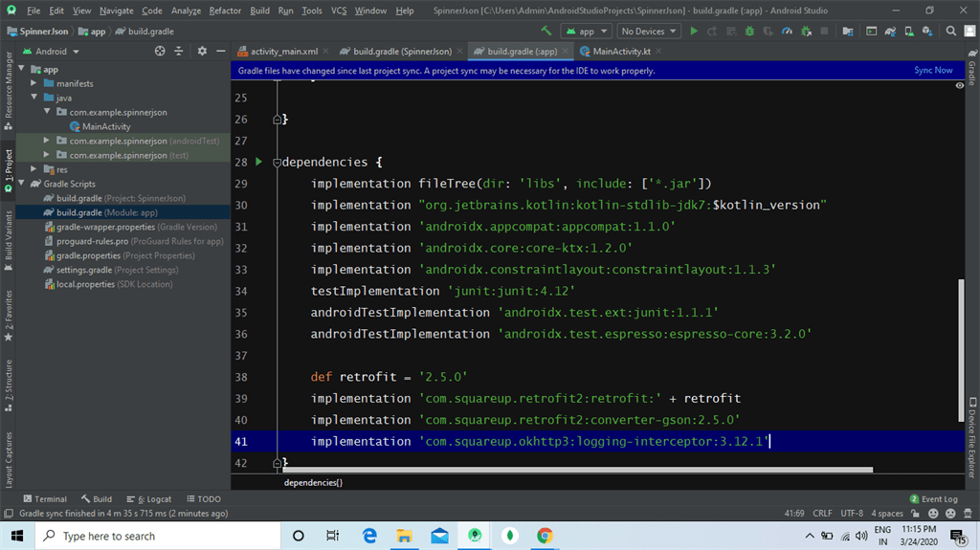980x550 pixels.
Task: Open Project panel settings gear
Action: 202,52
